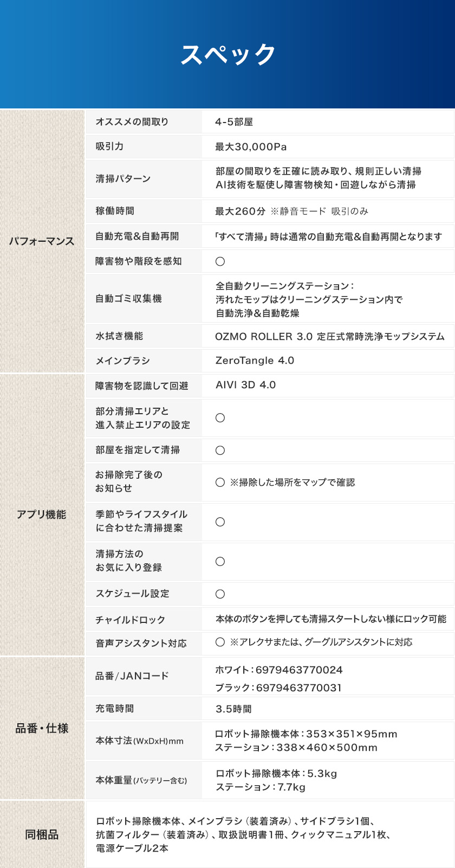
Task: Click the circle mark for 障害物や階段を感知
Action: [x=220, y=261]
